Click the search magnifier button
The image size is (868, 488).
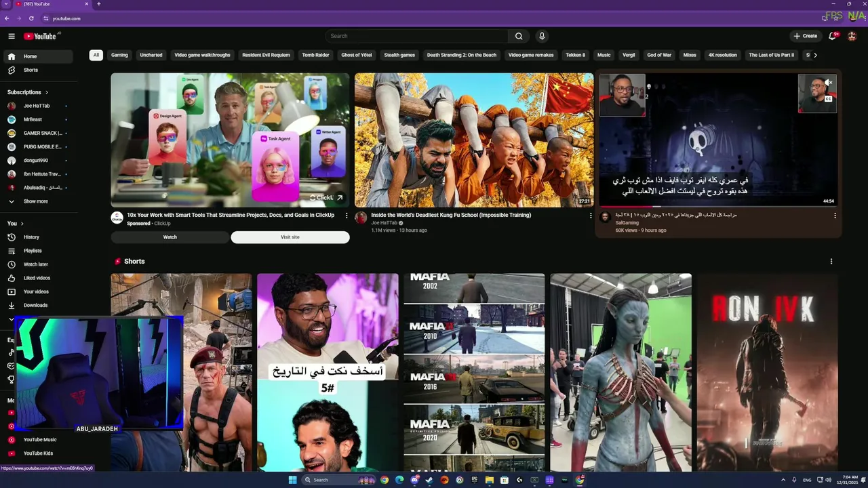pos(519,36)
